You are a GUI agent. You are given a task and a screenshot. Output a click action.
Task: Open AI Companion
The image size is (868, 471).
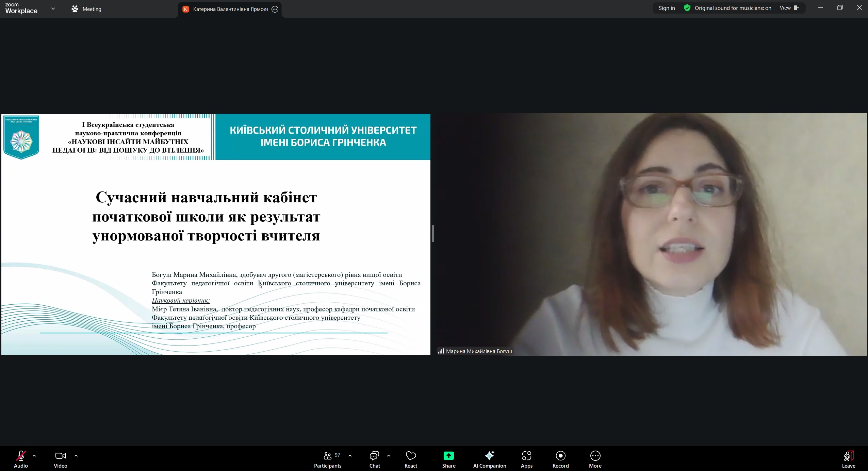point(489,459)
